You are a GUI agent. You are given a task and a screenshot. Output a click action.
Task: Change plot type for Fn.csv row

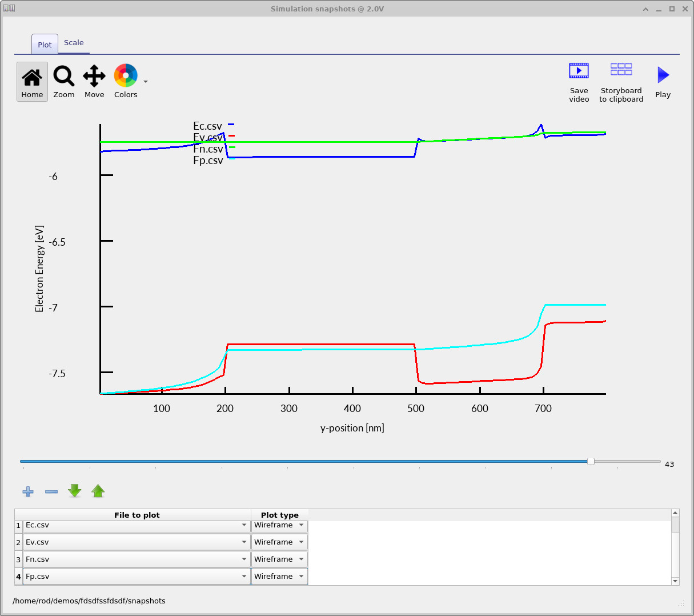pyautogui.click(x=279, y=559)
